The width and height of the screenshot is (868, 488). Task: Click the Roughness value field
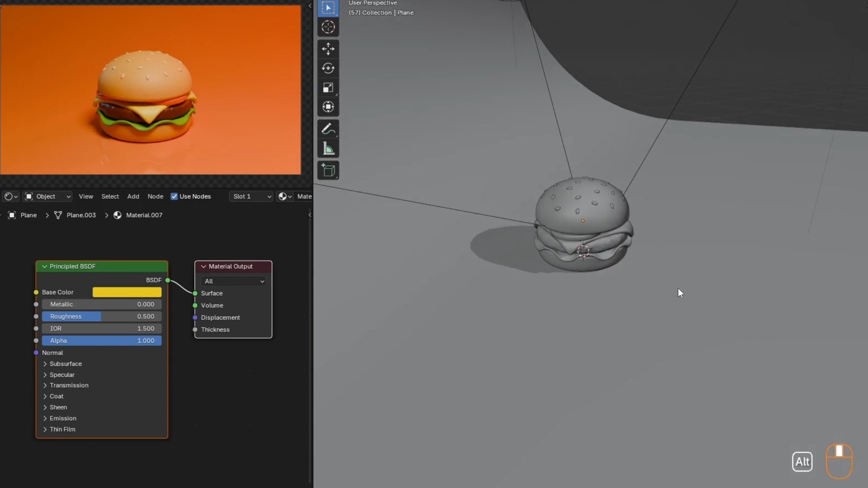point(102,317)
